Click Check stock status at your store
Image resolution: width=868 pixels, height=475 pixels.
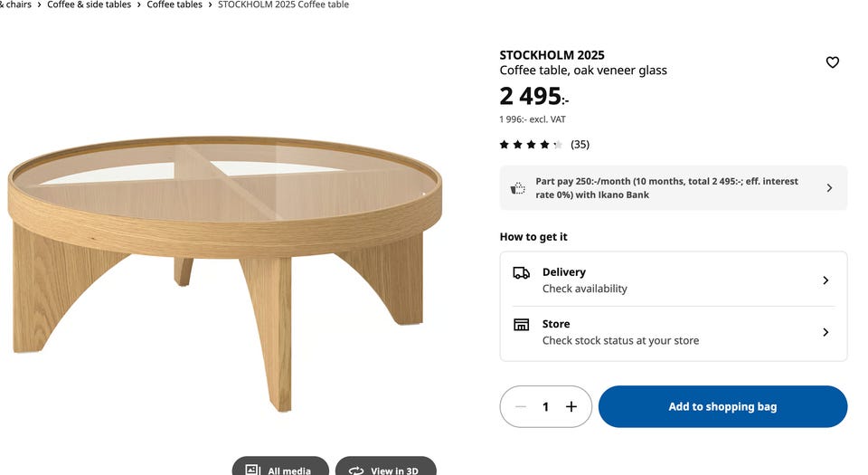(x=620, y=341)
